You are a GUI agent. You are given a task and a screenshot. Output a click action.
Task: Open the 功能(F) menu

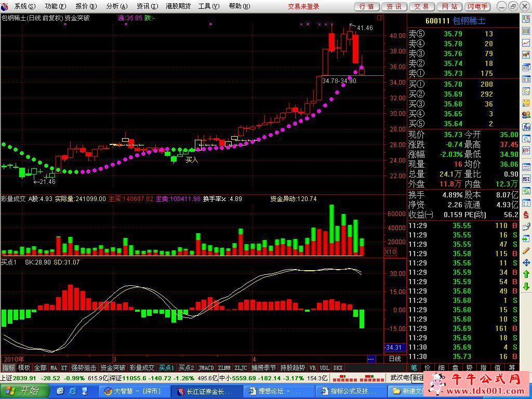click(x=55, y=6)
